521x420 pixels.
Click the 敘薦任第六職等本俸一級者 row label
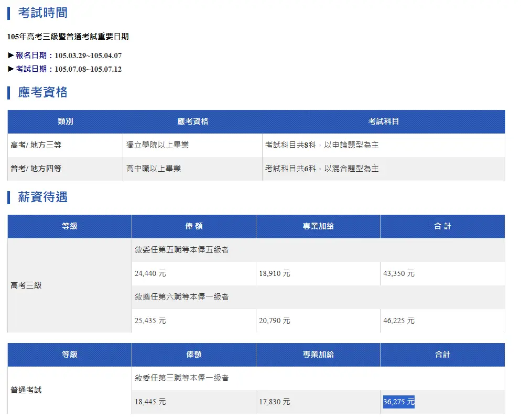(182, 297)
